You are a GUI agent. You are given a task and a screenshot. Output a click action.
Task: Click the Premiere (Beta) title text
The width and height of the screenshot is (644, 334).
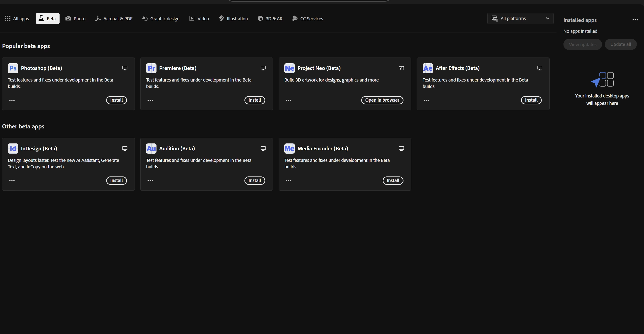[x=178, y=68]
